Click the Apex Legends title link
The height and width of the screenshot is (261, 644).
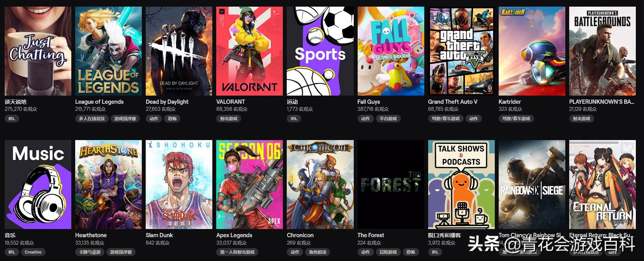point(234,235)
